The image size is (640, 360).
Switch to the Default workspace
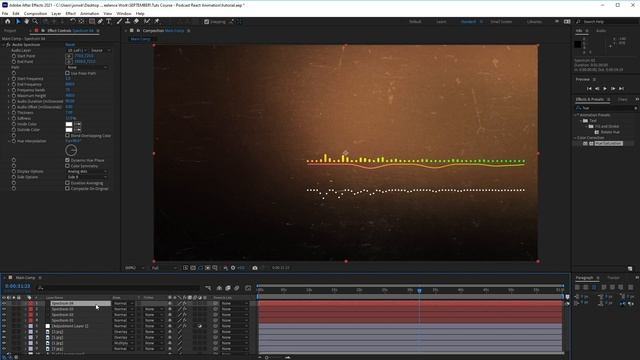click(415, 22)
